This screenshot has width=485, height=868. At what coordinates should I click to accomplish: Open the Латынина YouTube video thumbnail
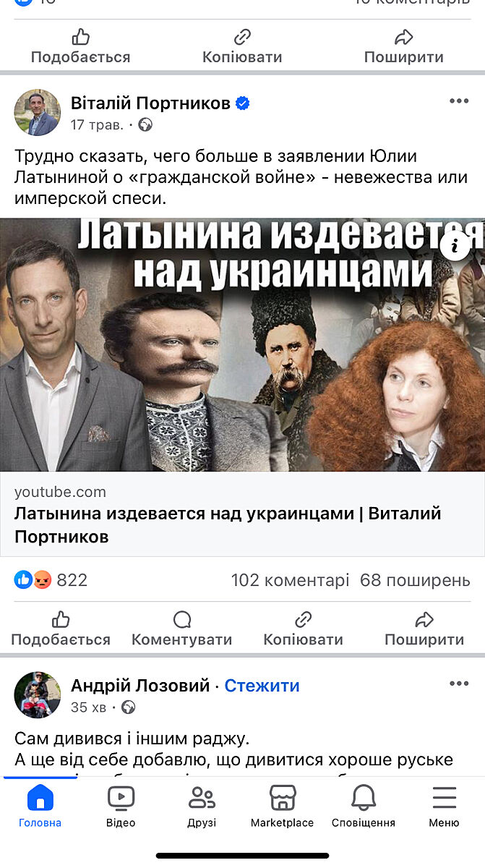click(242, 345)
